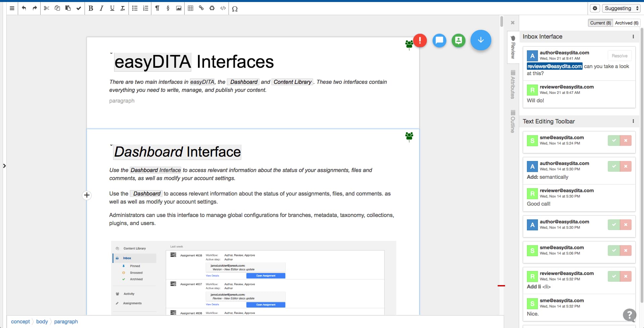Open code view icon
This screenshot has height=328, width=644.
pyautogui.click(x=223, y=8)
